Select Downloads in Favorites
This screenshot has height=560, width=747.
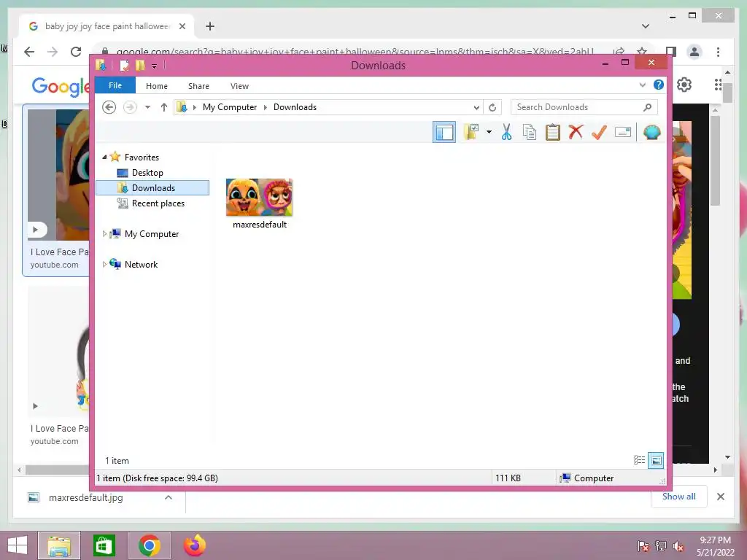tap(152, 187)
